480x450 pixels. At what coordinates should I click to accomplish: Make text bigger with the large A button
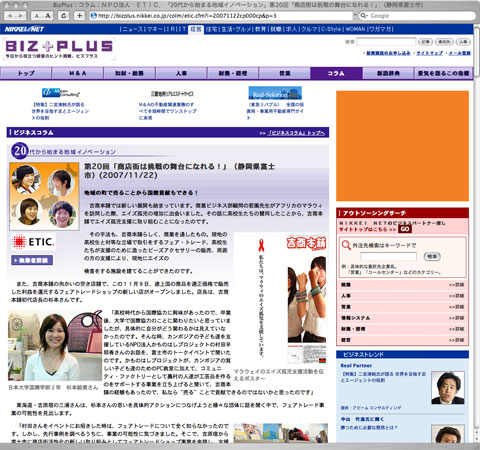48,16
